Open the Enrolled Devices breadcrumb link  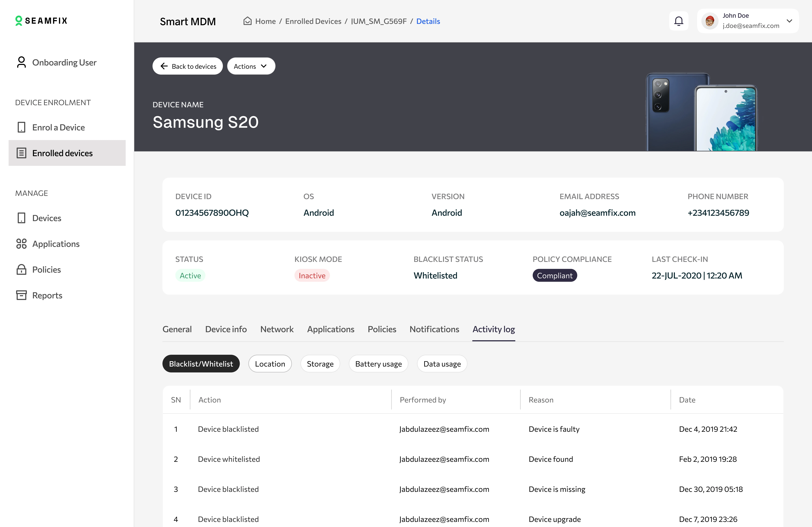[x=313, y=21]
